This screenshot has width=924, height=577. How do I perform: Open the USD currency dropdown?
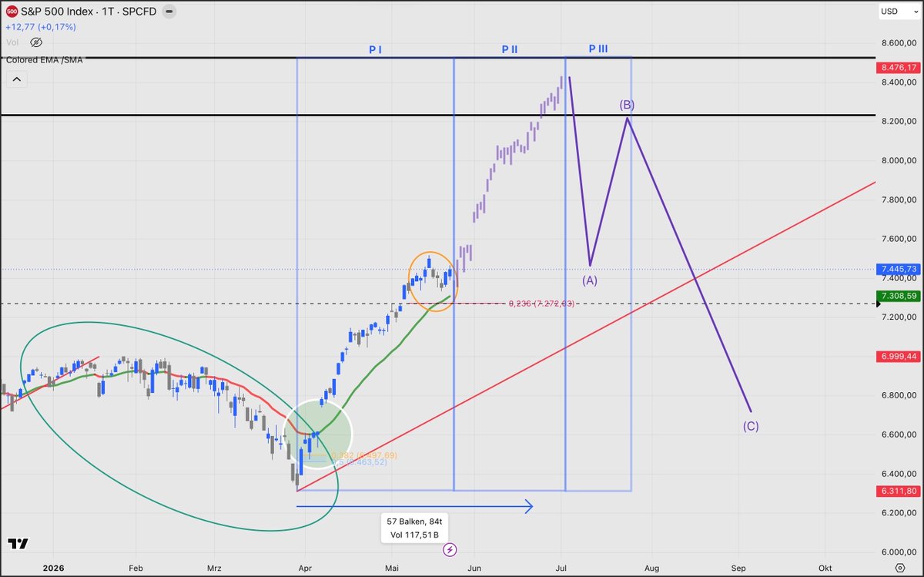[x=899, y=12]
